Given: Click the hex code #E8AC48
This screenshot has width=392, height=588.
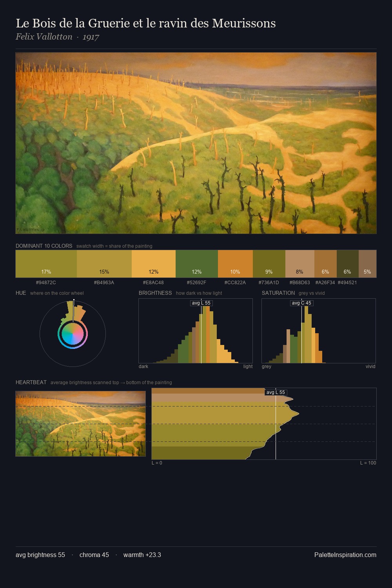Looking at the screenshot, I should (153, 283).
